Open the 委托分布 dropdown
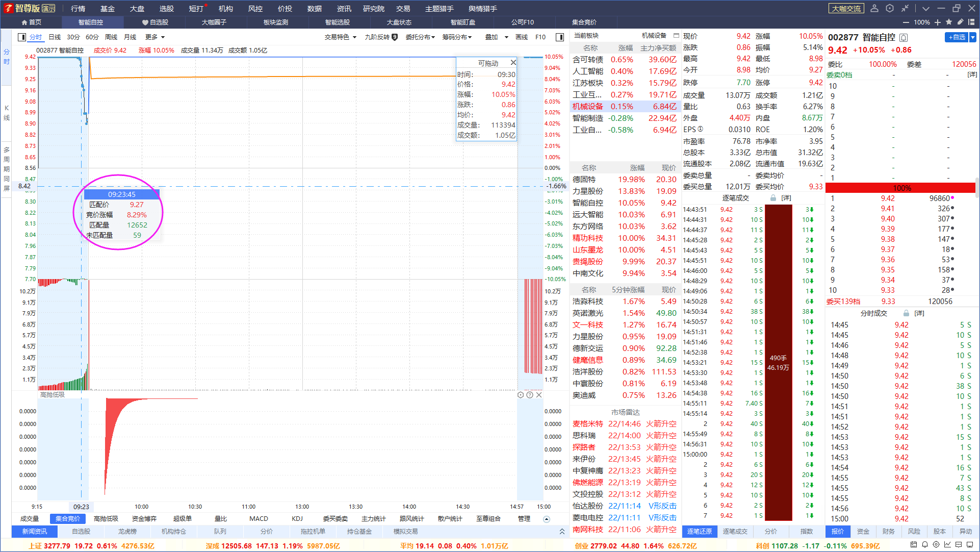Screen dimensions: 980x552 (x=420, y=37)
